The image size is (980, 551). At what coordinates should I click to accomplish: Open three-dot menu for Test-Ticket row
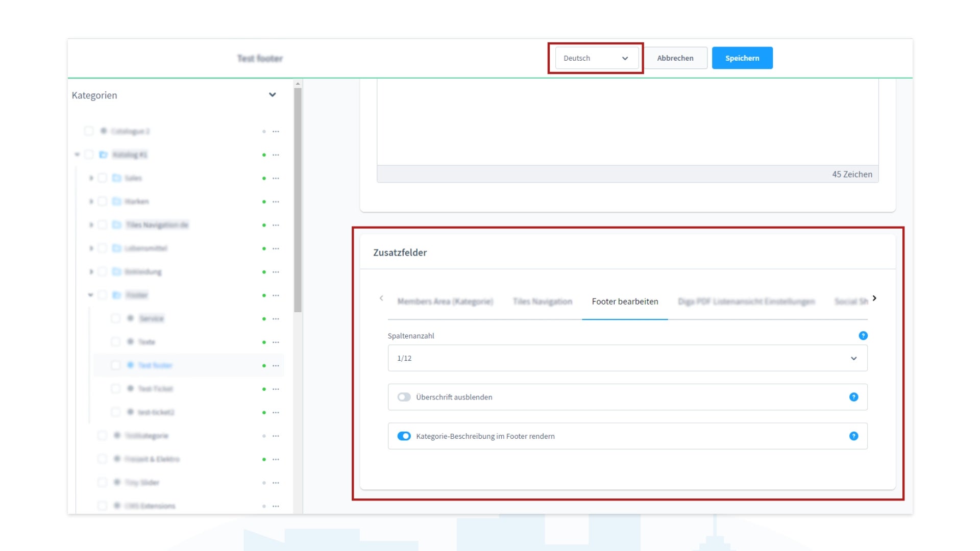[276, 389]
